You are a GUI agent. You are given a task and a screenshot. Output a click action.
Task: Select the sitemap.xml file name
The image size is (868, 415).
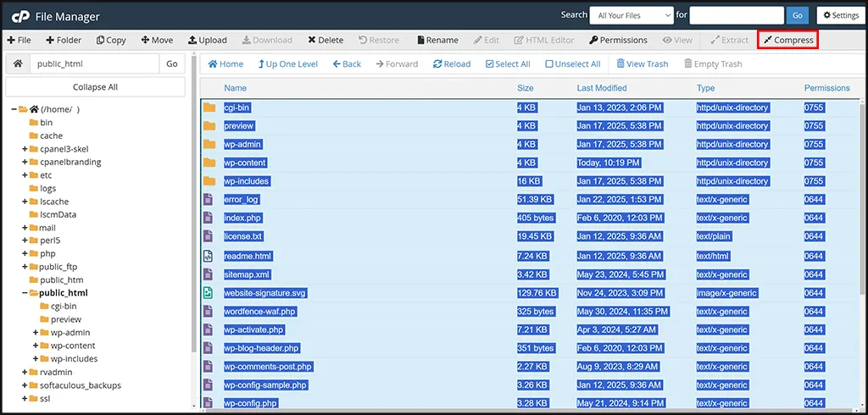(248, 274)
